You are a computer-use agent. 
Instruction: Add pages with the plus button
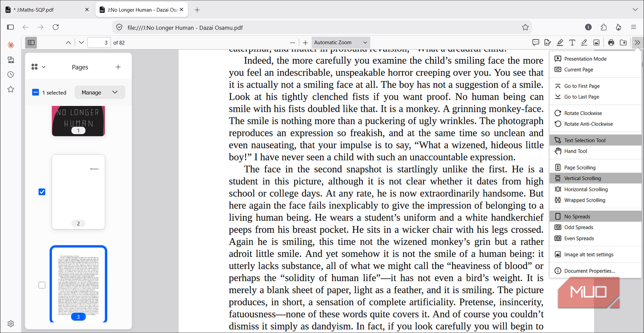tap(118, 67)
